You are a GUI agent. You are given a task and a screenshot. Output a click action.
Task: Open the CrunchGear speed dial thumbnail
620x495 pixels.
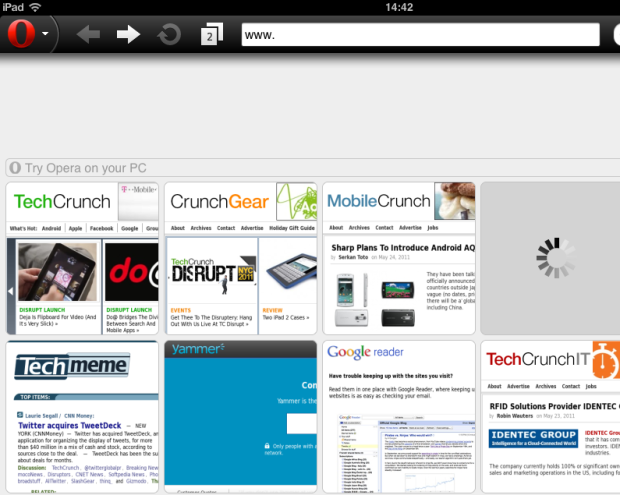[x=240, y=258]
